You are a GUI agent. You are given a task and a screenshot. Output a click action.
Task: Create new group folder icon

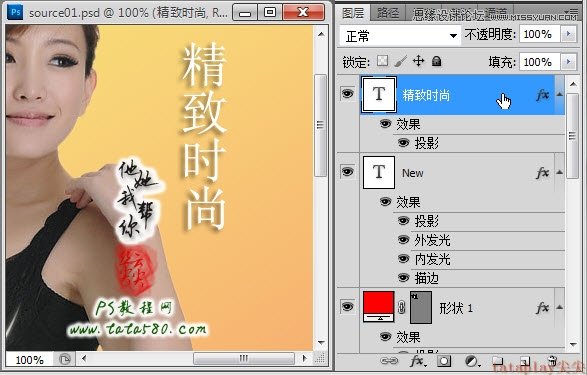[x=498, y=361]
